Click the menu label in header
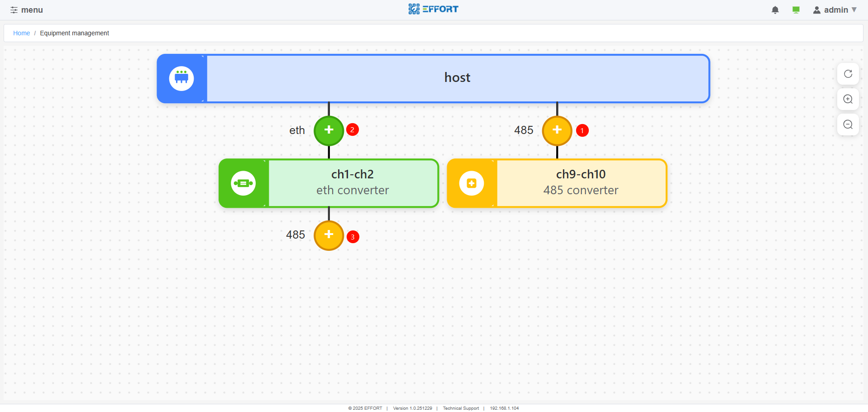 (32, 10)
